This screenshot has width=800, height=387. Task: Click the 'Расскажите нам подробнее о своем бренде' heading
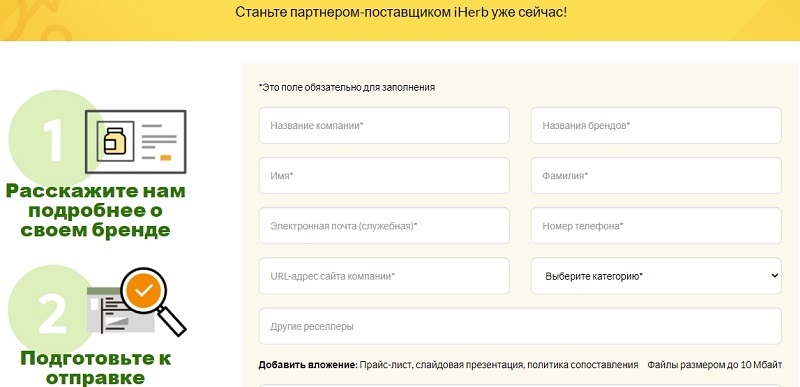tap(95, 211)
